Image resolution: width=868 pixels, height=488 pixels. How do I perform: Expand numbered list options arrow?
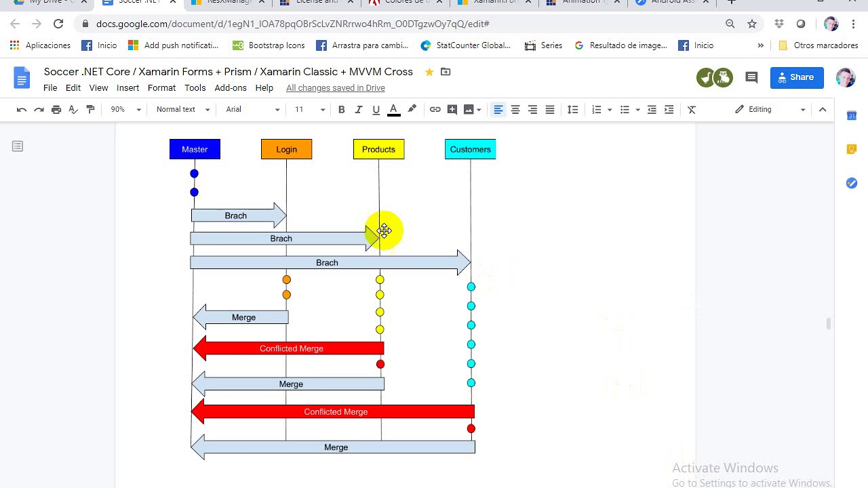coord(610,110)
